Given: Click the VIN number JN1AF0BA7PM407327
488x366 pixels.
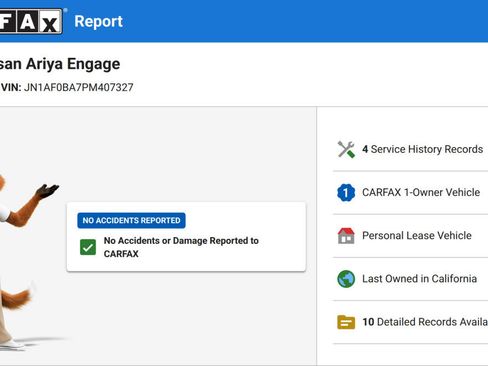Looking at the screenshot, I should [x=79, y=87].
